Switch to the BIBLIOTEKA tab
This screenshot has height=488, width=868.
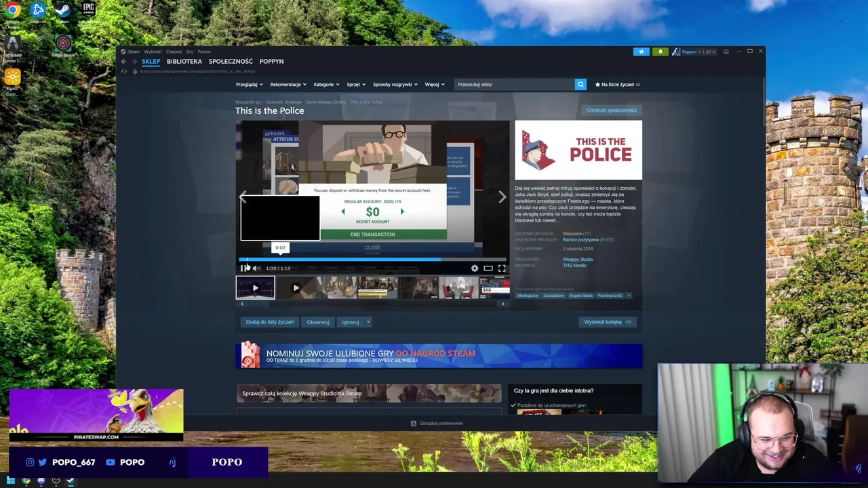[x=184, y=61]
